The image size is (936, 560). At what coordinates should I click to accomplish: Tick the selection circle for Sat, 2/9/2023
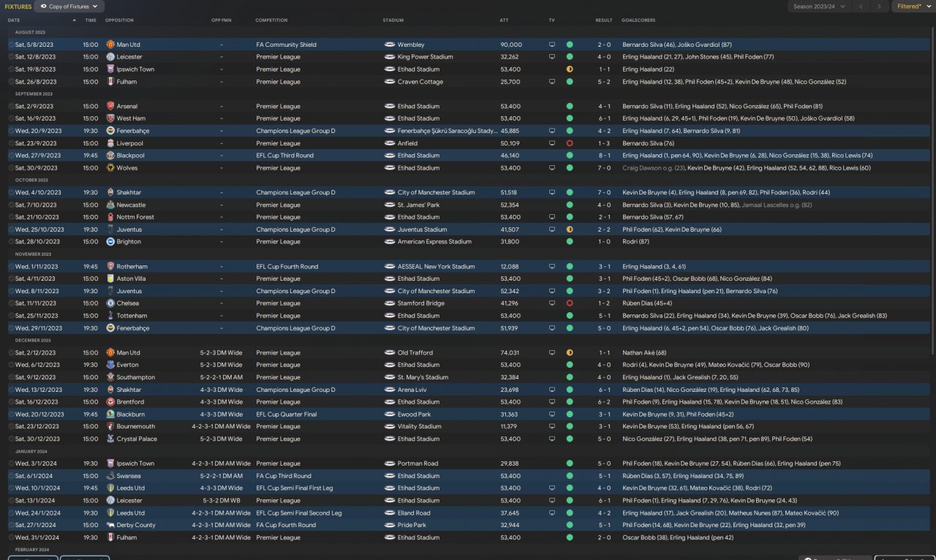11,106
